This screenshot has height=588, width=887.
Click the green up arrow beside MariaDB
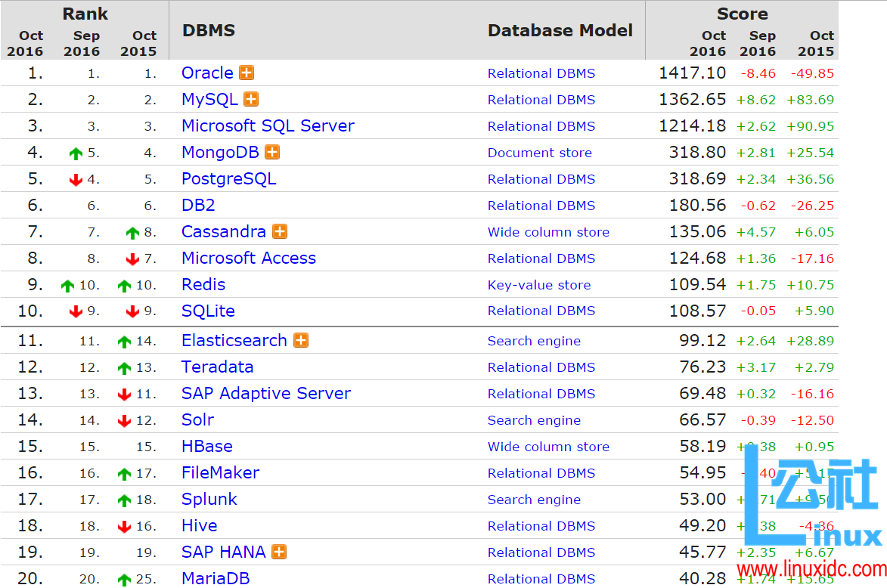pyautogui.click(x=123, y=578)
